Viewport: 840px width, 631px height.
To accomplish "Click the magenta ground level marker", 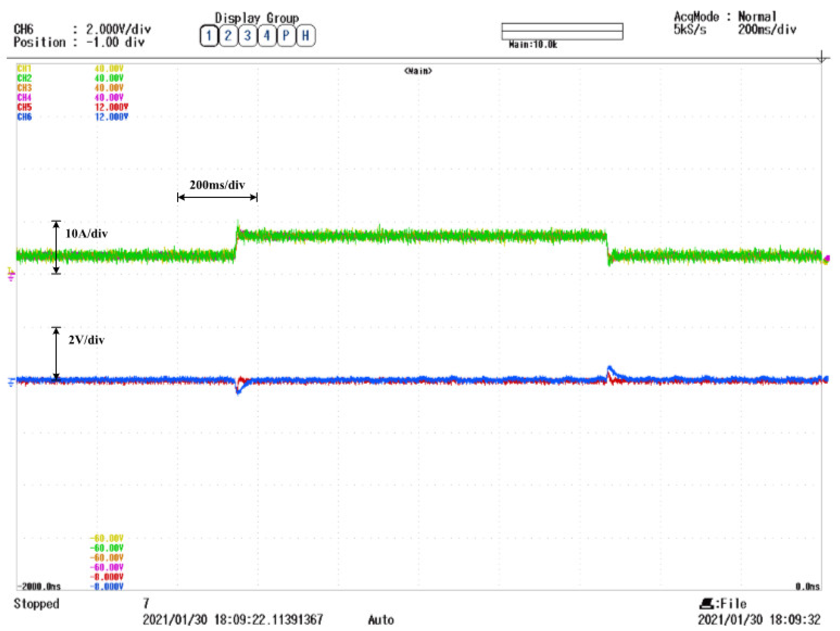I will (x=11, y=277).
